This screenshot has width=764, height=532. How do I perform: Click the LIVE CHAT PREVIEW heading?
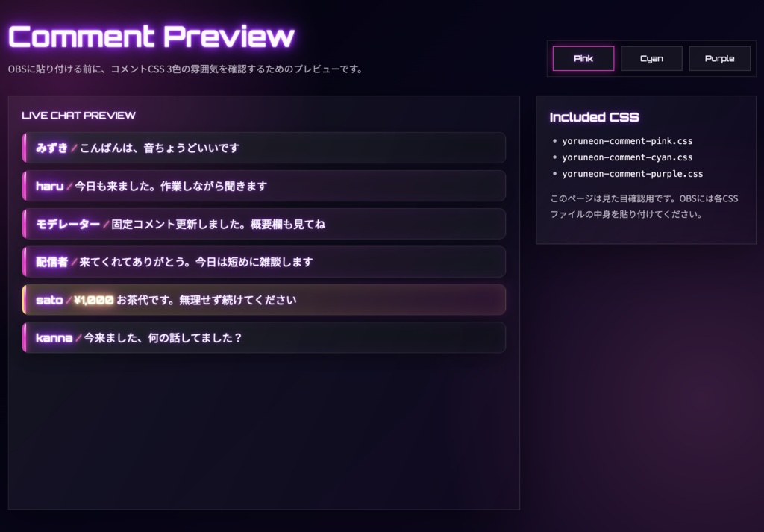click(x=78, y=116)
